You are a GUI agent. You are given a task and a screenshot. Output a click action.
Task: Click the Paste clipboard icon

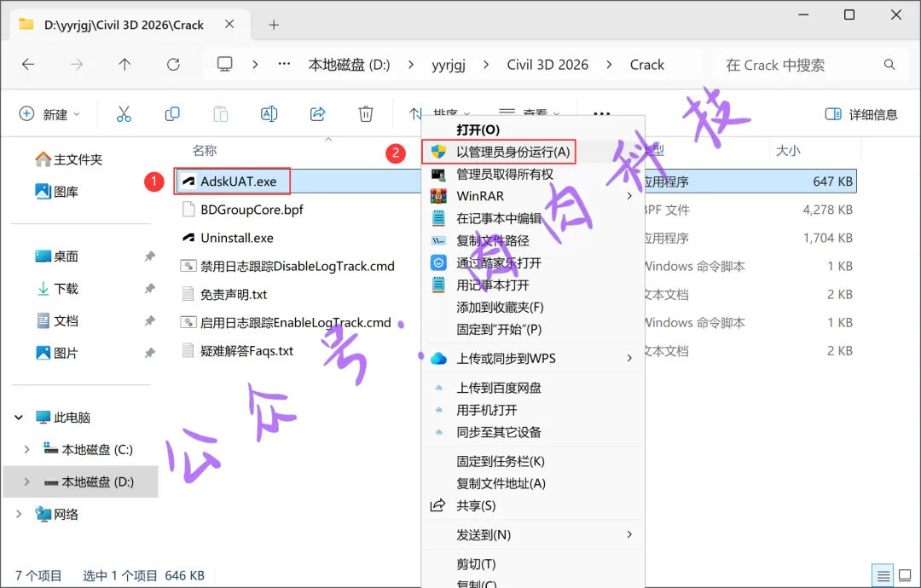coord(221,114)
